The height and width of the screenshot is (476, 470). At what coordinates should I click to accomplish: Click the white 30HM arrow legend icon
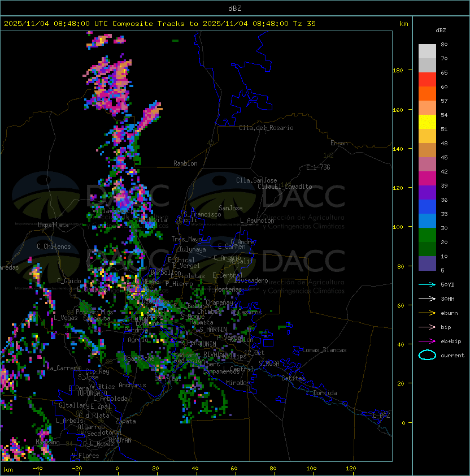coord(427,298)
